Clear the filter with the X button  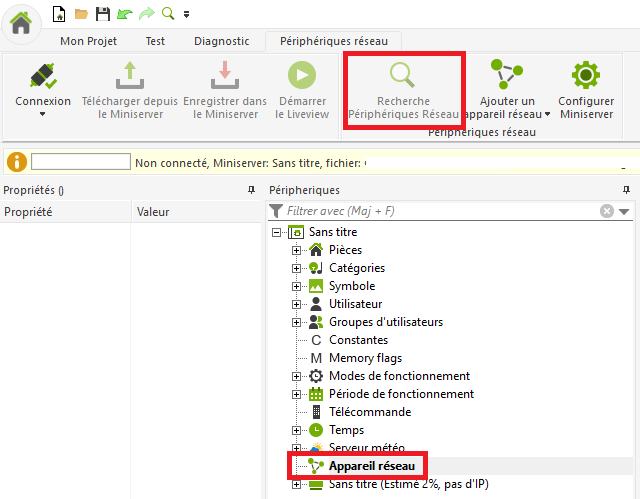(606, 211)
